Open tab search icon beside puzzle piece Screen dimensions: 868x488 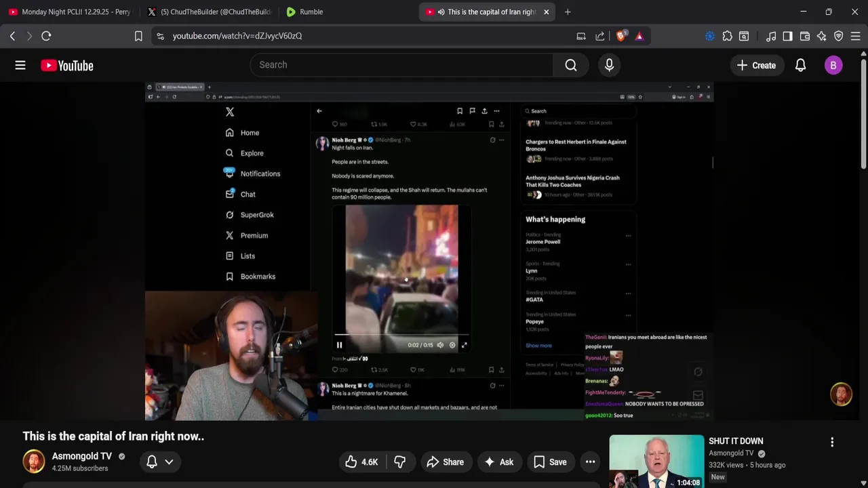click(x=744, y=36)
